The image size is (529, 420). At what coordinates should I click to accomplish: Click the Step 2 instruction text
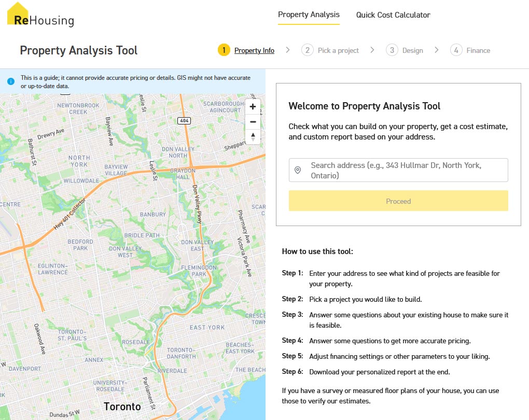click(x=366, y=299)
